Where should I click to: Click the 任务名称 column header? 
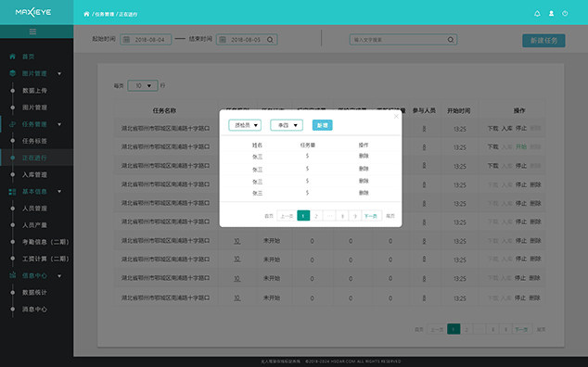[164, 110]
